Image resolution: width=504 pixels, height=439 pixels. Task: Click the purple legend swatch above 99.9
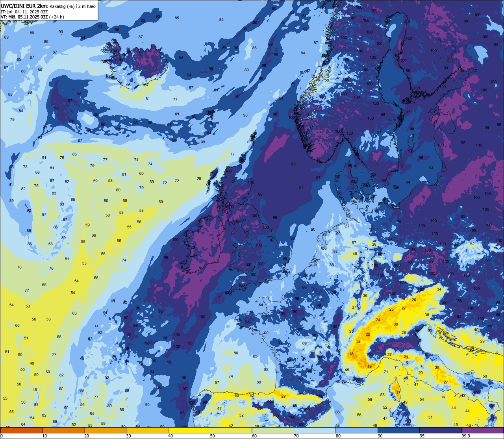point(483,430)
